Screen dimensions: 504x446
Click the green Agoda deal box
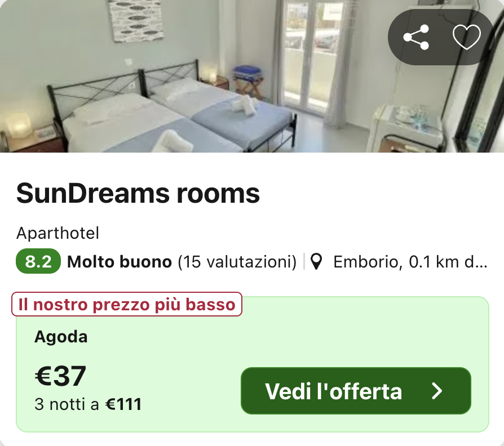[x=253, y=364]
